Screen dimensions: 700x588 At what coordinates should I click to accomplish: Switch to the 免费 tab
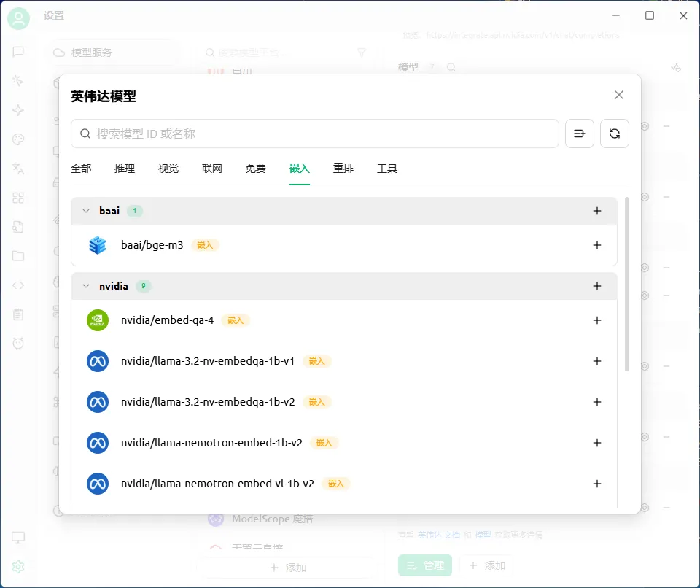pyautogui.click(x=256, y=169)
